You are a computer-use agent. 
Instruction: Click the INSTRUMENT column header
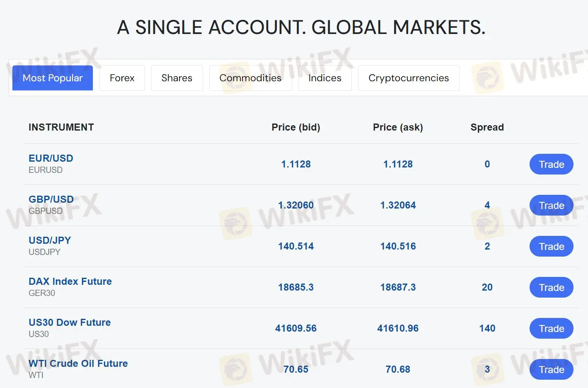pyautogui.click(x=61, y=127)
